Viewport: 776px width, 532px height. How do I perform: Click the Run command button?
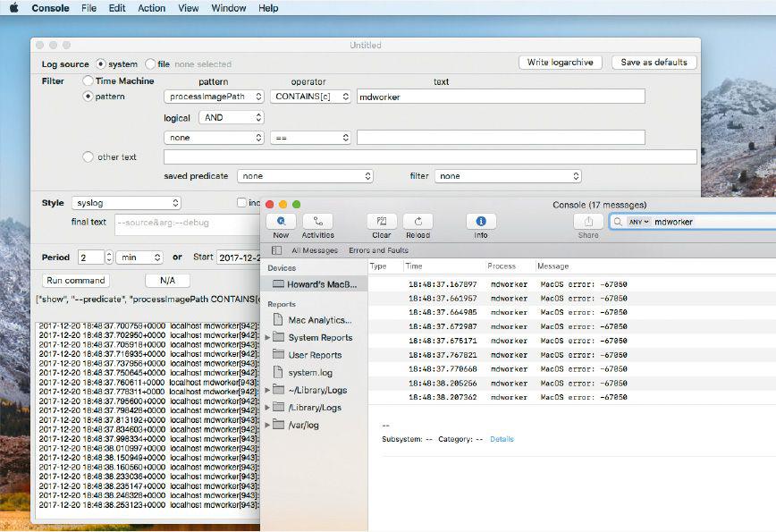[76, 281]
